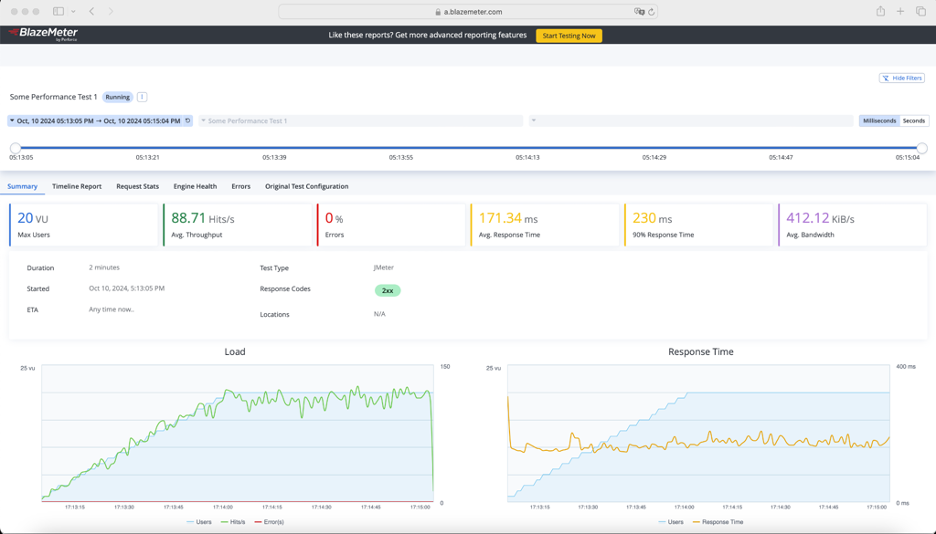Click the Load chart area
Viewport: 936px width, 534px height.
[x=237, y=433]
